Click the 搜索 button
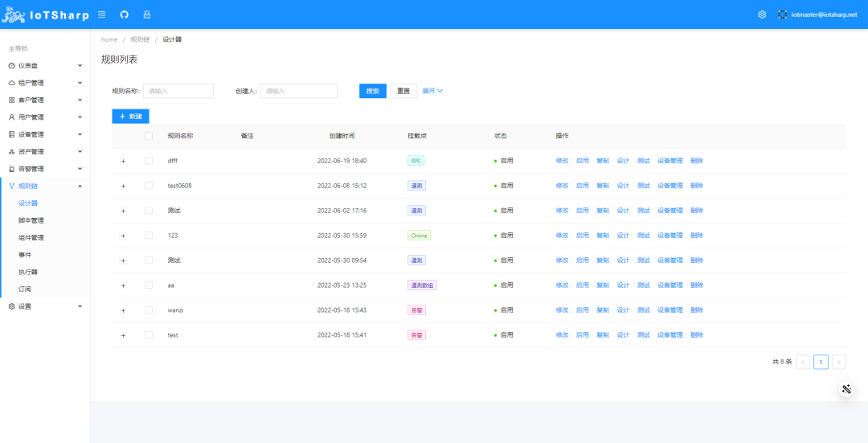Image resolution: width=868 pixels, height=443 pixels. [373, 91]
